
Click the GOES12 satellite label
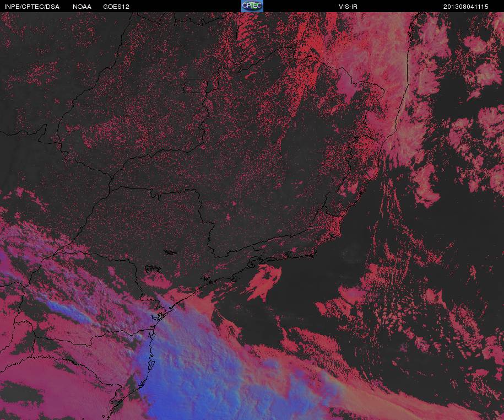tap(116, 7)
